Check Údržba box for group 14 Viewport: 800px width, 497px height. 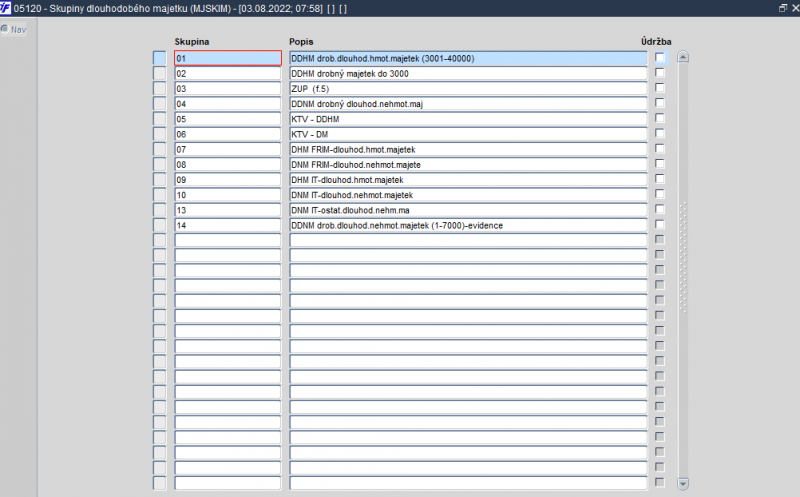660,225
